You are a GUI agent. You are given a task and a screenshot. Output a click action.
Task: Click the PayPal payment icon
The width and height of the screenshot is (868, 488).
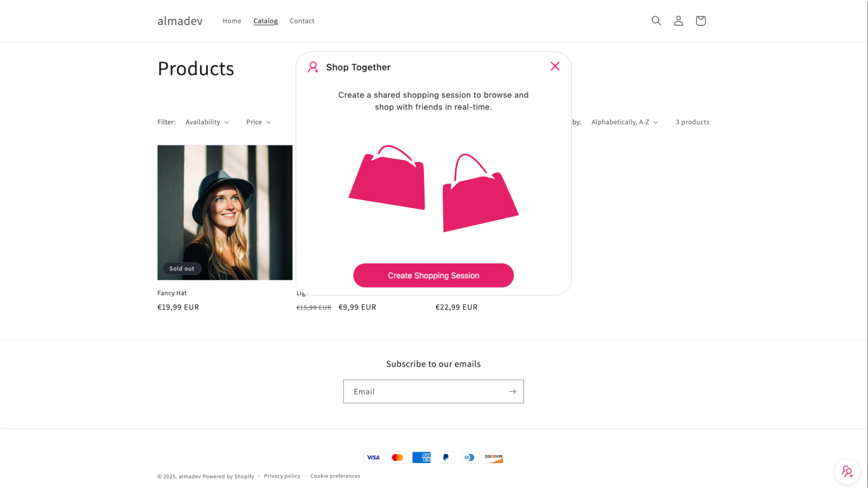445,458
